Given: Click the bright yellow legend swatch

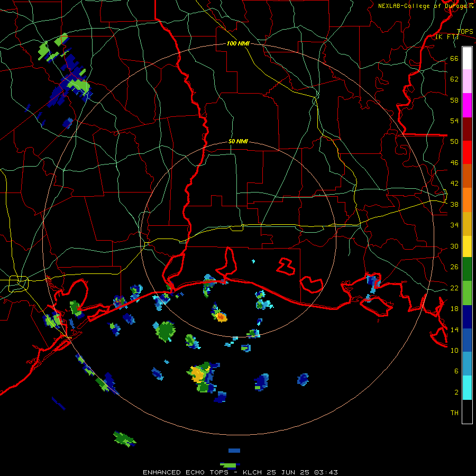Looking at the screenshot, I should click(467, 246).
